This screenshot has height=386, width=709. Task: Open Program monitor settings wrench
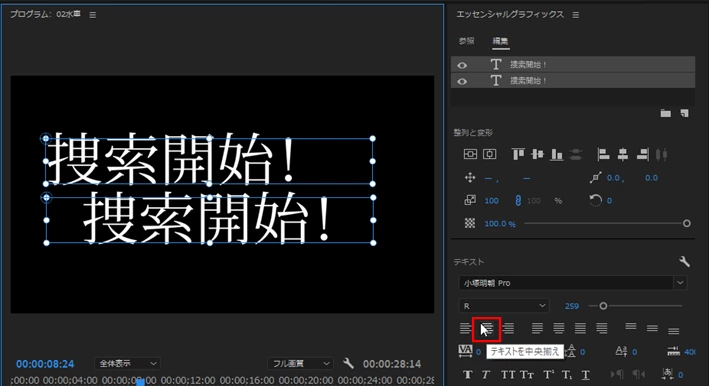point(348,363)
